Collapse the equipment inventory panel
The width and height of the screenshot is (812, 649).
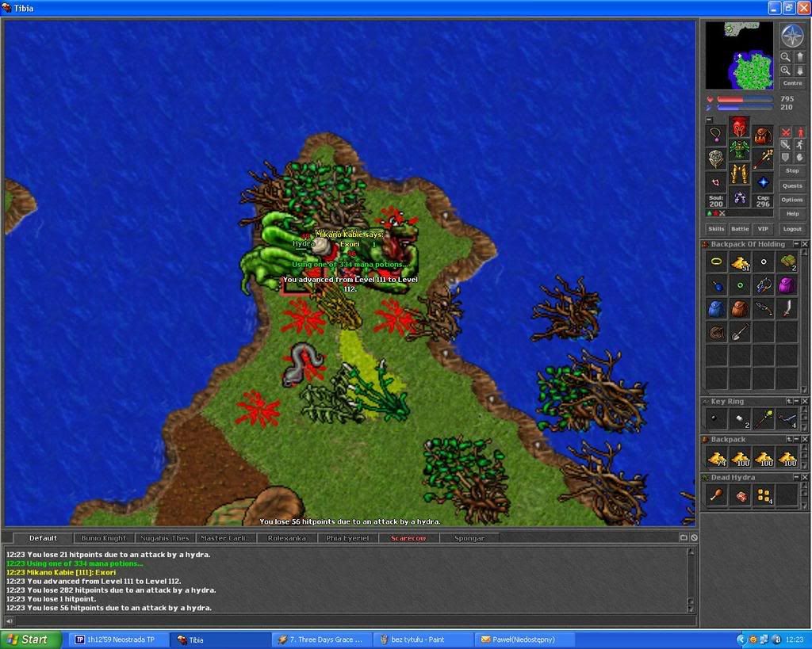pos(710,120)
